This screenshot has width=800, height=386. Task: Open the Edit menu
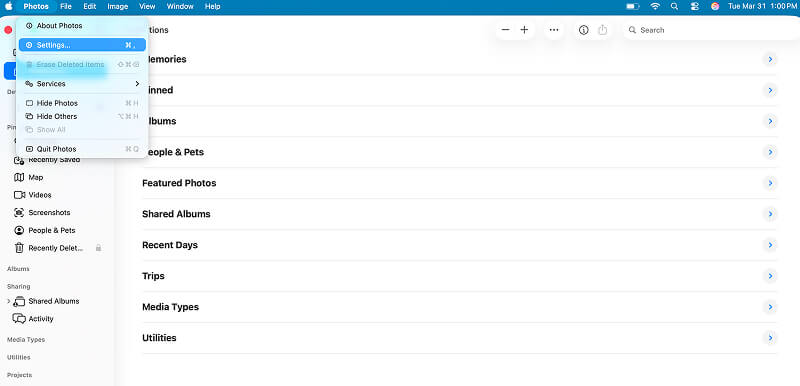point(90,6)
